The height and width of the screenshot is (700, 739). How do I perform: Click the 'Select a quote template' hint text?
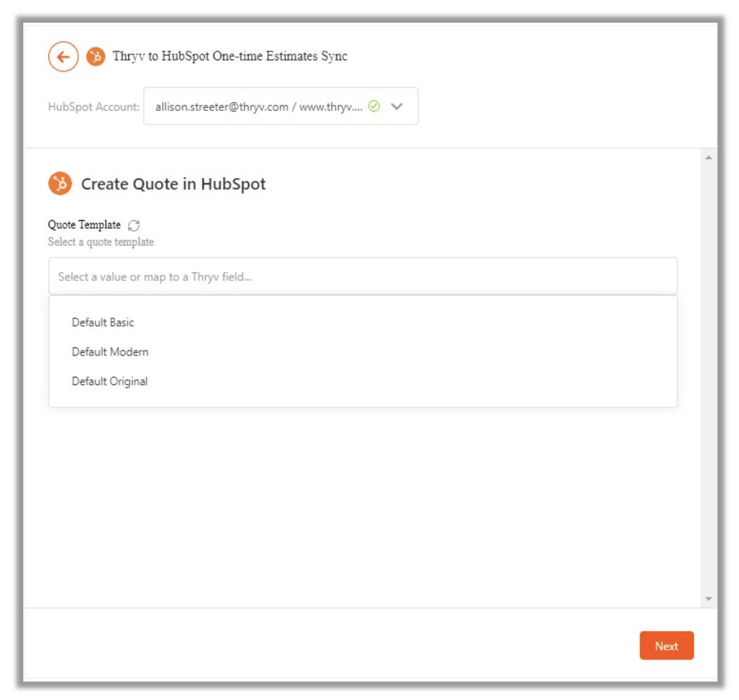click(x=101, y=242)
